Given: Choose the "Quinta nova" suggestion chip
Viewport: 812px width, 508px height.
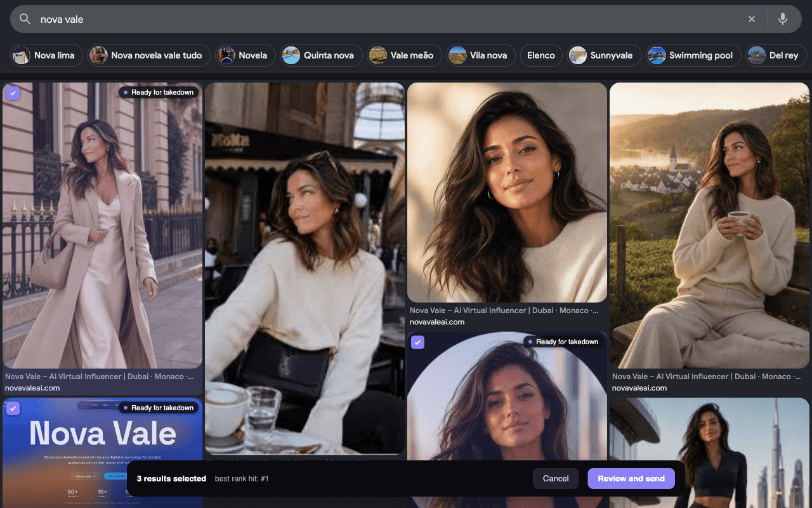Looking at the screenshot, I should 321,55.
